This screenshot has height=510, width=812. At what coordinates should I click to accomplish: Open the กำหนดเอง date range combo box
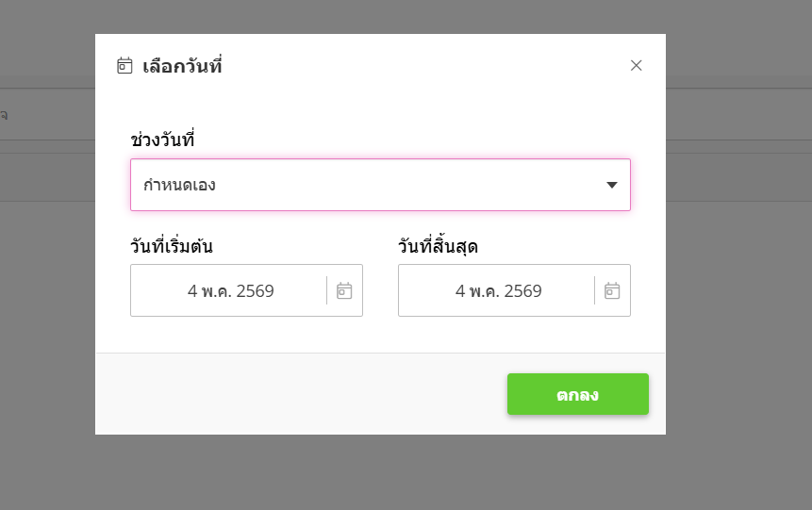coord(380,185)
